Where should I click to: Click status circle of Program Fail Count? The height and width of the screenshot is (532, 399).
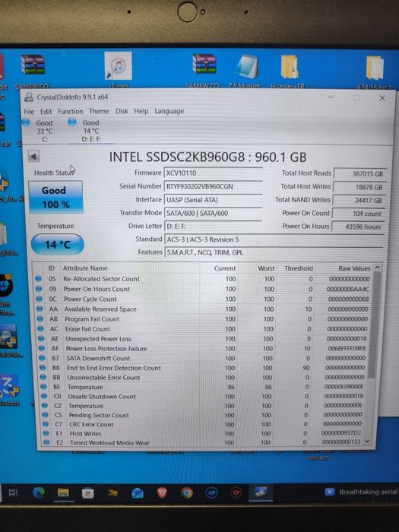(x=40, y=319)
